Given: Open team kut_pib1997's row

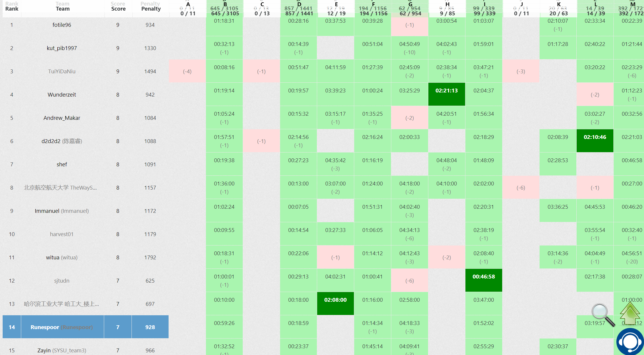Looking at the screenshot, I should [62, 48].
